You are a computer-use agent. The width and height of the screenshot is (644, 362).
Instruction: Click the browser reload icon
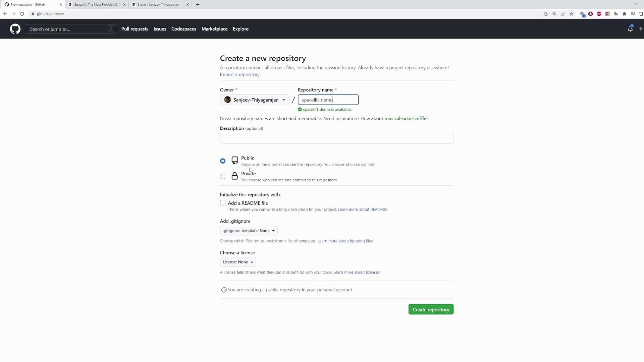pos(22,14)
